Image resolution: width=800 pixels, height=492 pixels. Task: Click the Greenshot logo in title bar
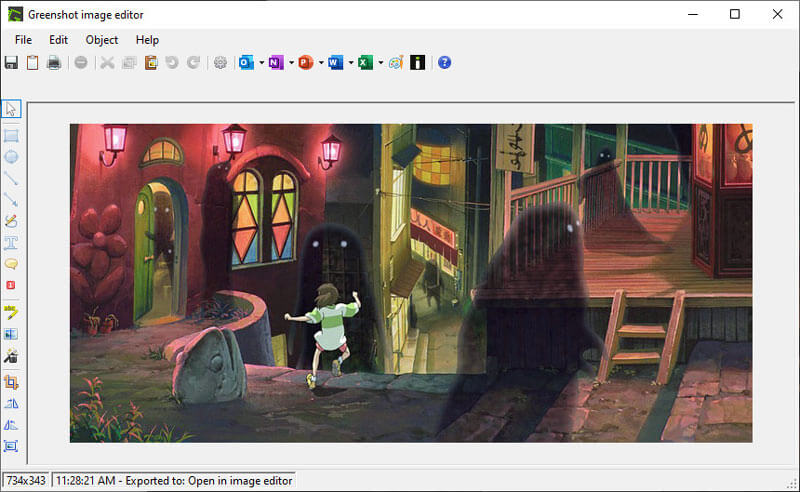[x=15, y=14]
